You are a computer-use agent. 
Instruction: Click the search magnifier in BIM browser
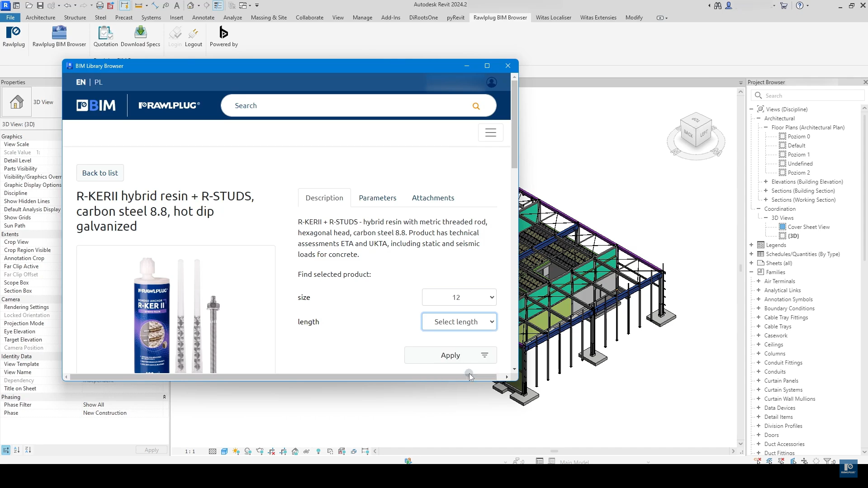pyautogui.click(x=476, y=106)
